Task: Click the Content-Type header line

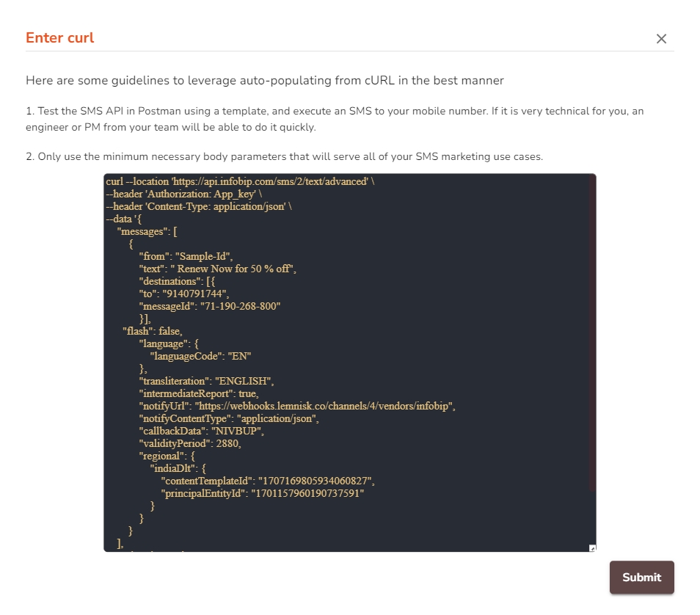Action: pos(198,206)
